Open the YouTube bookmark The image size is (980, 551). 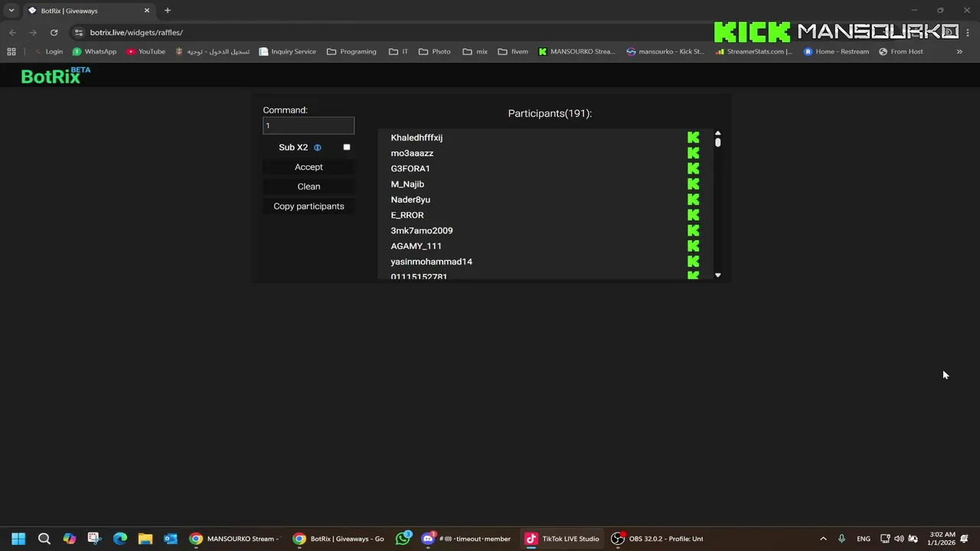(145, 51)
